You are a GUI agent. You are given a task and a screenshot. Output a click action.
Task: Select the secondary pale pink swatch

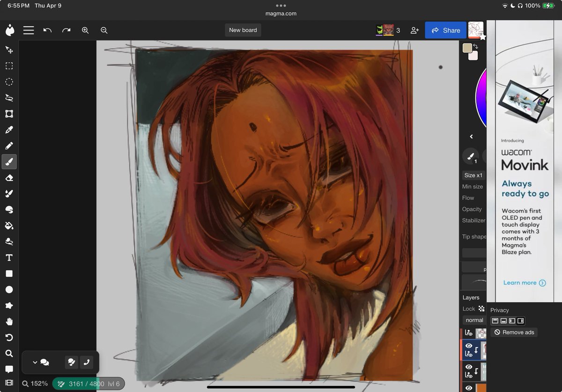pos(473,55)
